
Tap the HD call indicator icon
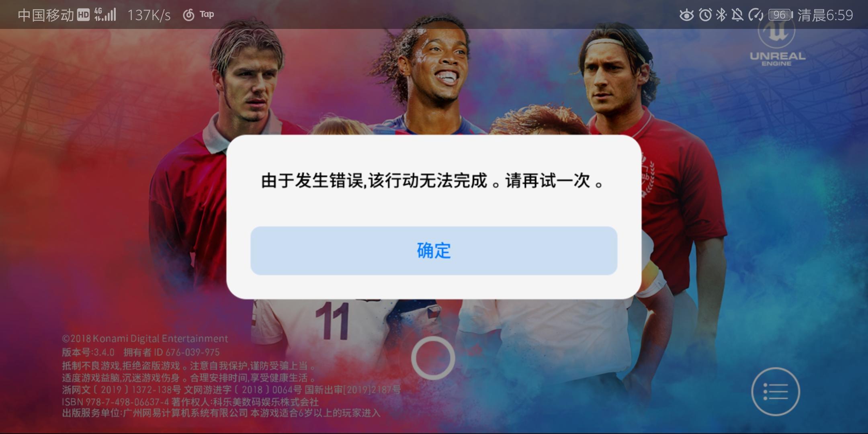coord(83,15)
